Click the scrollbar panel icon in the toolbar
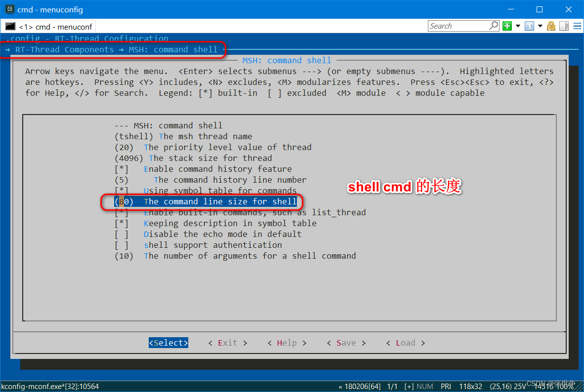This screenshot has height=392, width=584. (x=564, y=26)
